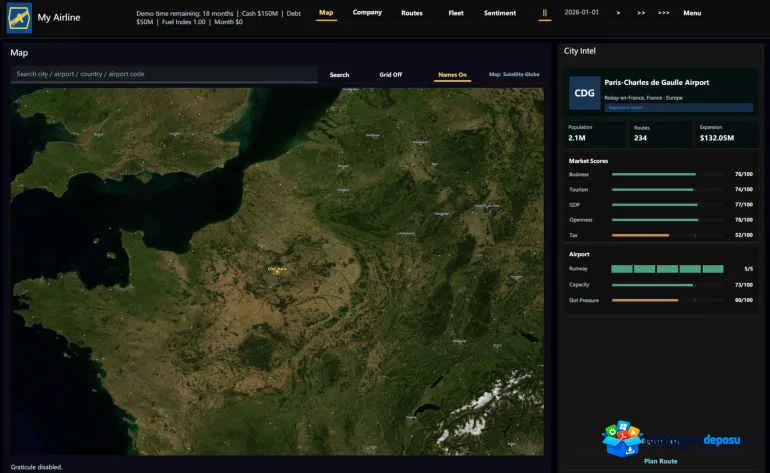Click the City Intel panel heading

(579, 51)
